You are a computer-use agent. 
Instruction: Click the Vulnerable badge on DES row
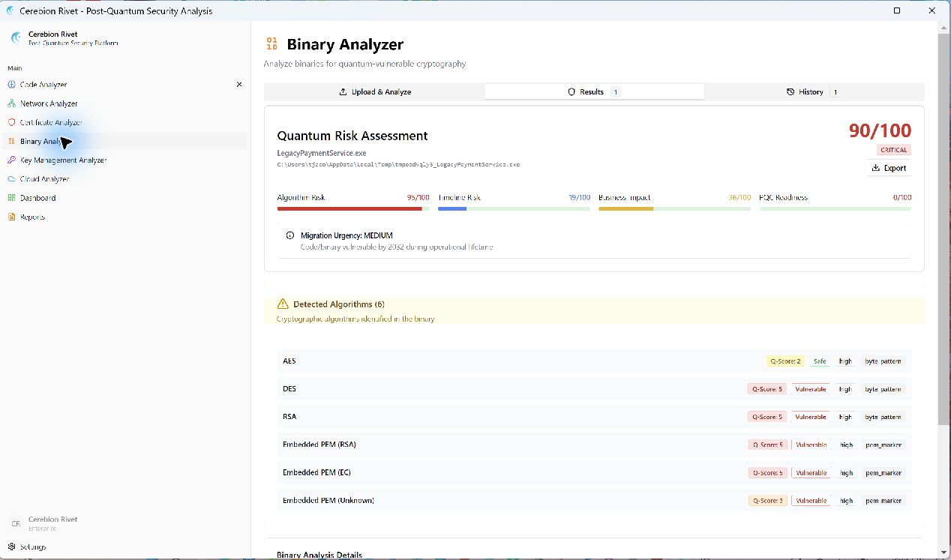(811, 389)
